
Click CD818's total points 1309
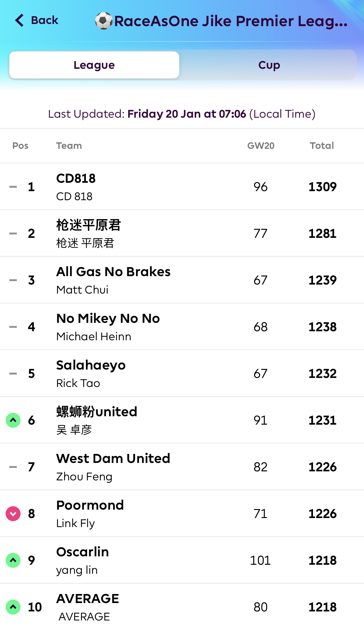[322, 187]
